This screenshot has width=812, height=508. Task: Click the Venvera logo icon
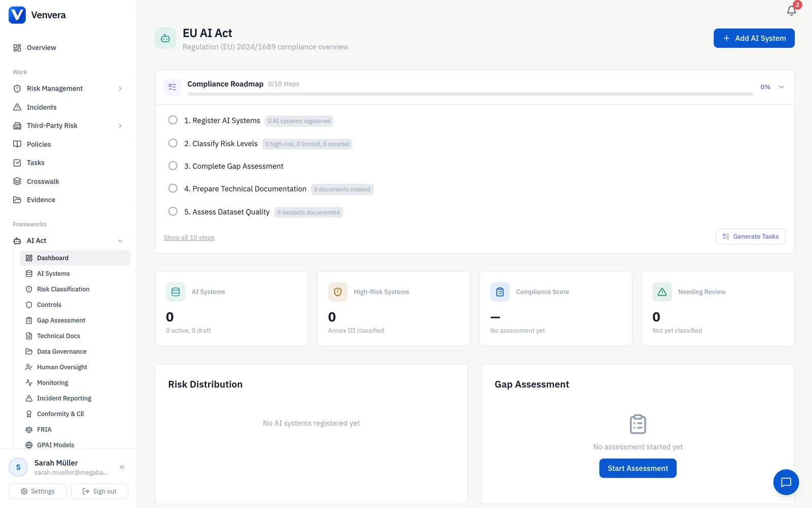17,15
